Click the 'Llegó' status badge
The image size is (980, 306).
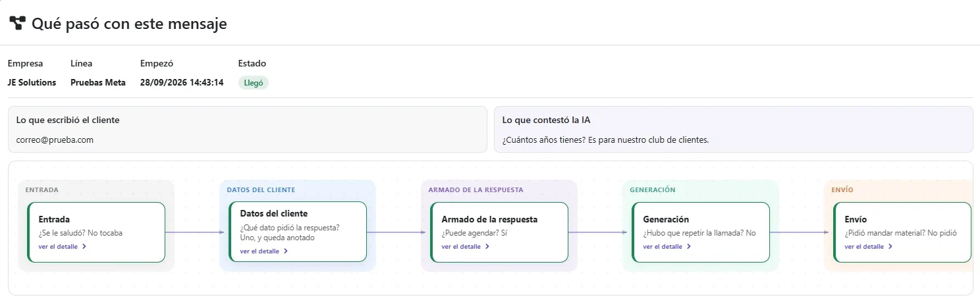(254, 83)
